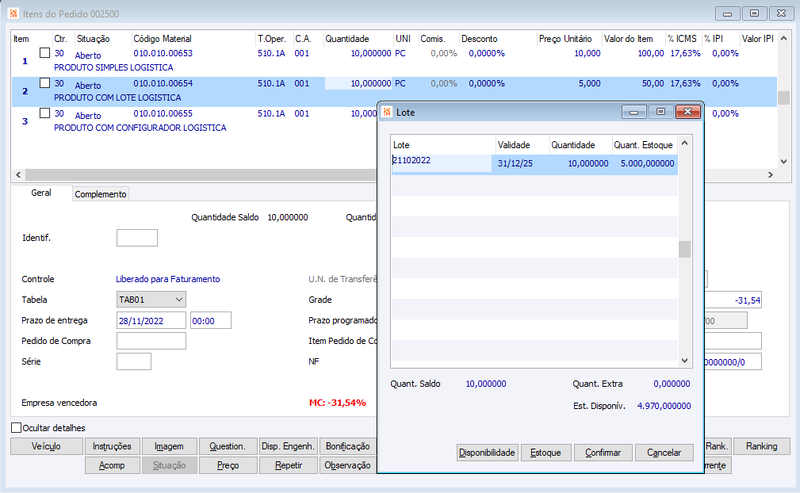
Task: Click left arrow of items horizontal scrollbar
Action: (18, 175)
